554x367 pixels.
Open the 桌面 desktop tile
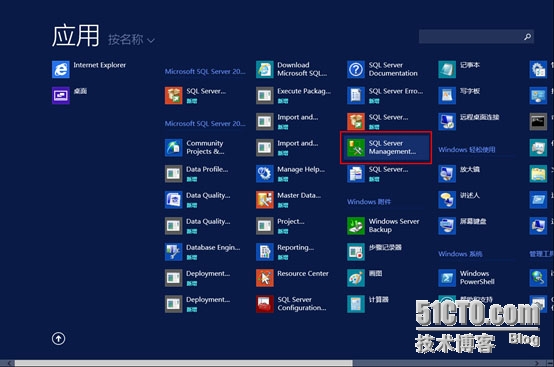pos(70,95)
